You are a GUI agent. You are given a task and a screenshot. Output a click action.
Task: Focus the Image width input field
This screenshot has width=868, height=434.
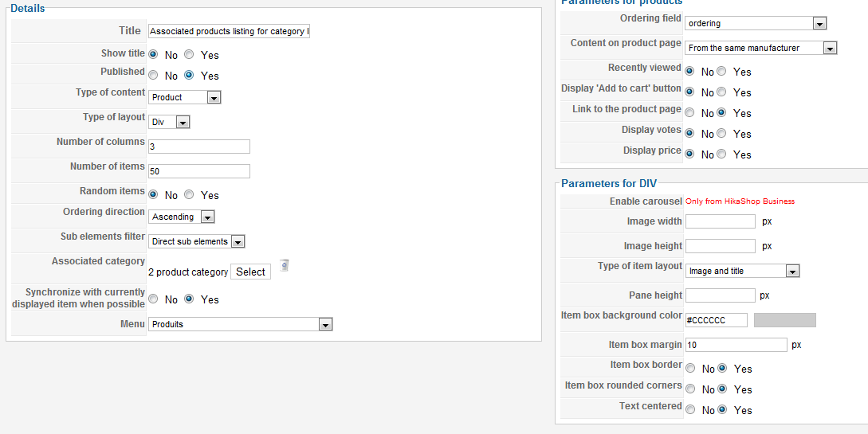click(720, 221)
